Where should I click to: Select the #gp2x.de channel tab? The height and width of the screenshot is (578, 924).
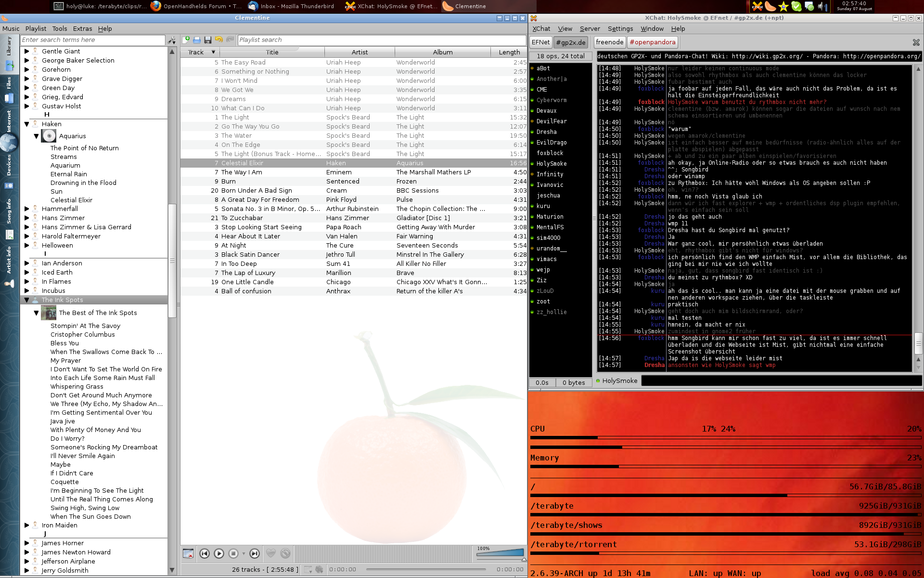(571, 42)
